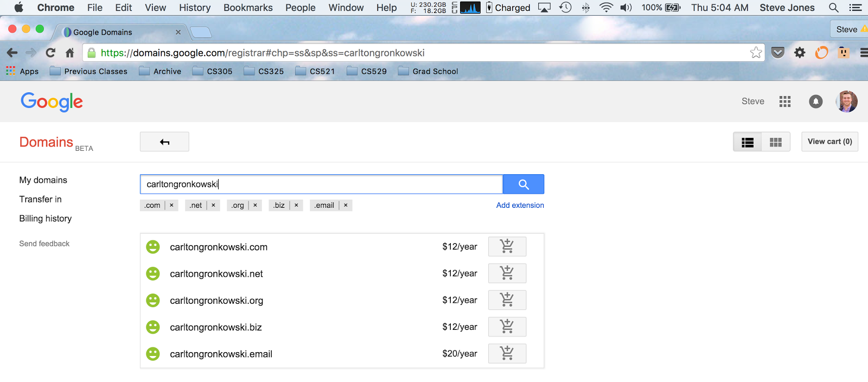Open Notification Center list icon
Screen dimensions: 868x382
(856, 8)
